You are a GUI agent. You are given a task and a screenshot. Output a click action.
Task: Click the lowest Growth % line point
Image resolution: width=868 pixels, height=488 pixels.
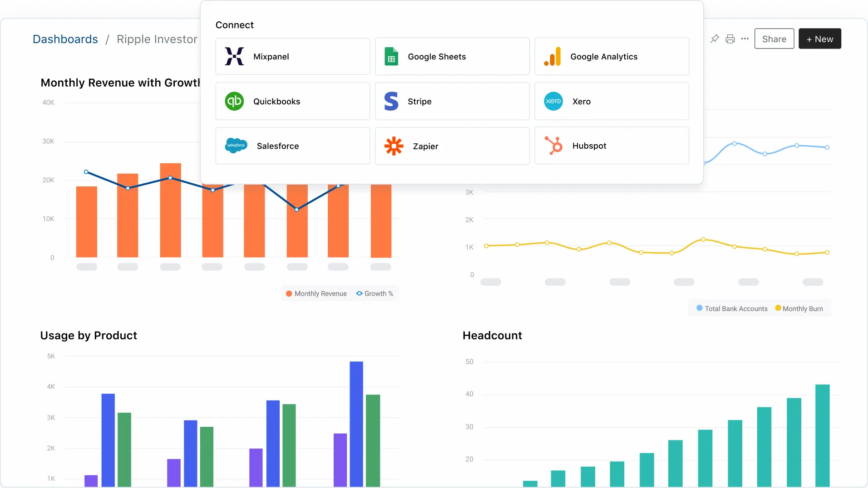296,210
